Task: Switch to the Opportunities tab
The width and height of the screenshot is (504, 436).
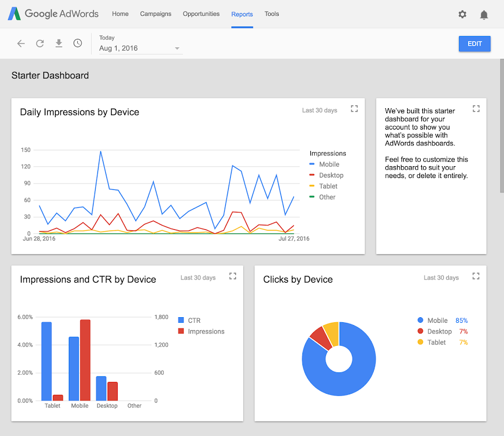Action: click(201, 14)
